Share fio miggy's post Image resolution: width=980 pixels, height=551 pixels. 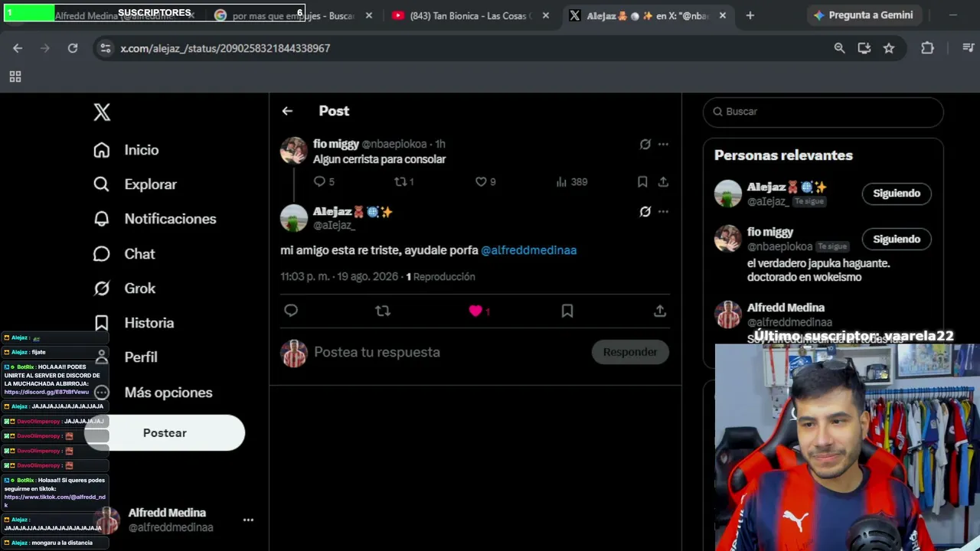click(x=663, y=181)
